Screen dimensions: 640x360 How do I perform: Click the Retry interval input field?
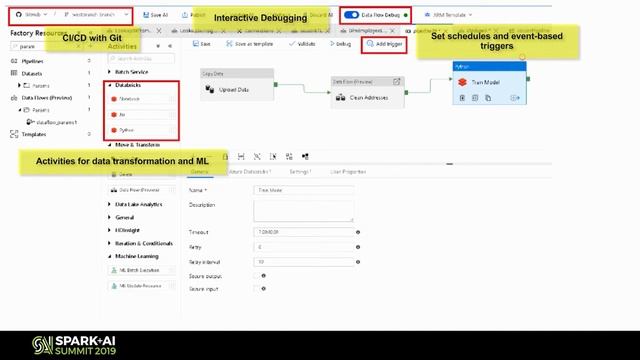pyautogui.click(x=304, y=262)
